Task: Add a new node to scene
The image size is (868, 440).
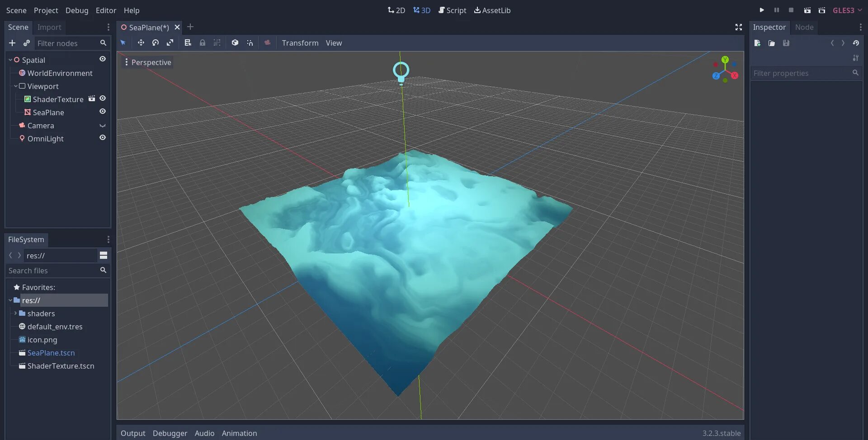Action: (12, 43)
